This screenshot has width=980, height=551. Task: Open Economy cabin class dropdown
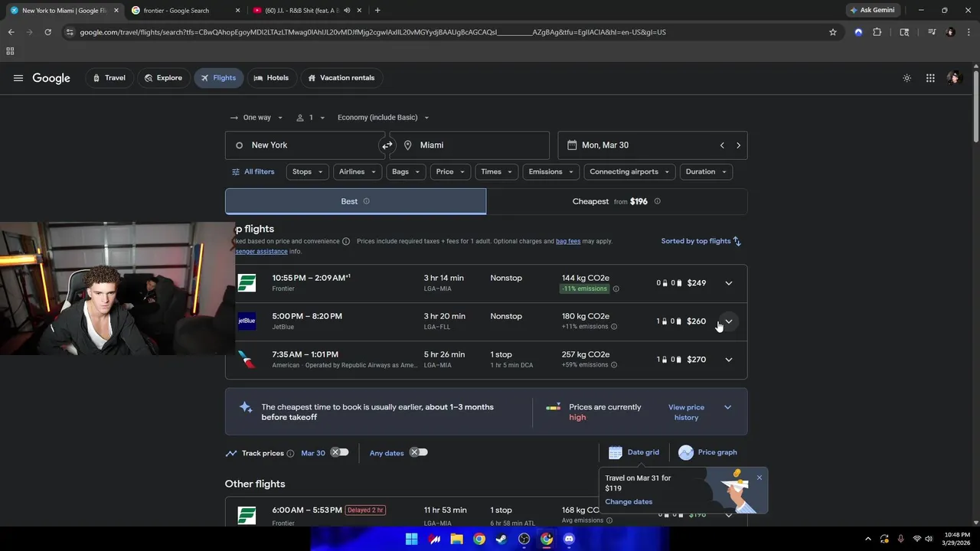click(x=384, y=118)
